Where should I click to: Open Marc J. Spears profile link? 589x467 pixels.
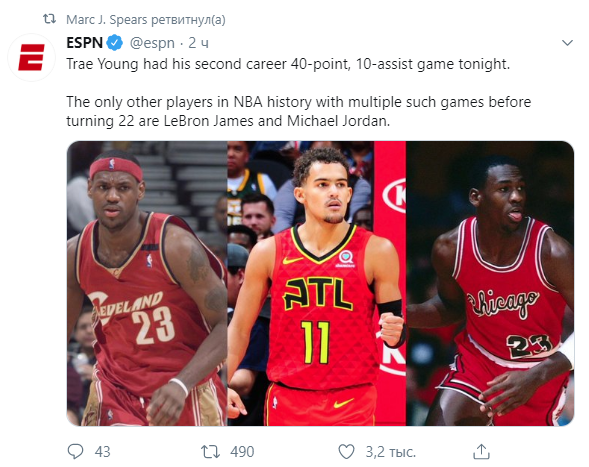pyautogui.click(x=106, y=20)
